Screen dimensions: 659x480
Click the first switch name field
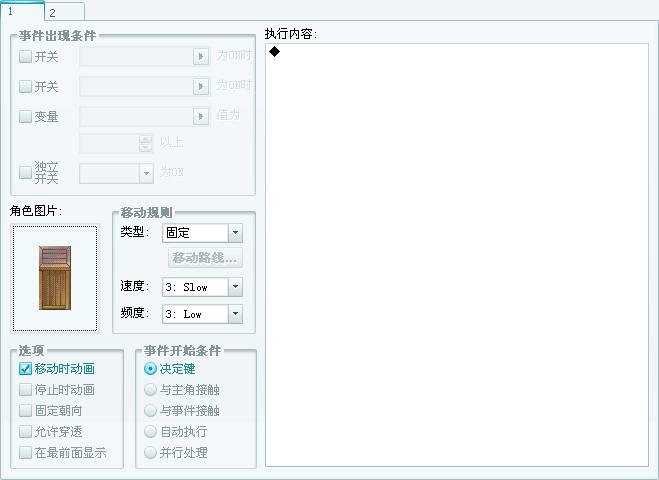(136, 56)
